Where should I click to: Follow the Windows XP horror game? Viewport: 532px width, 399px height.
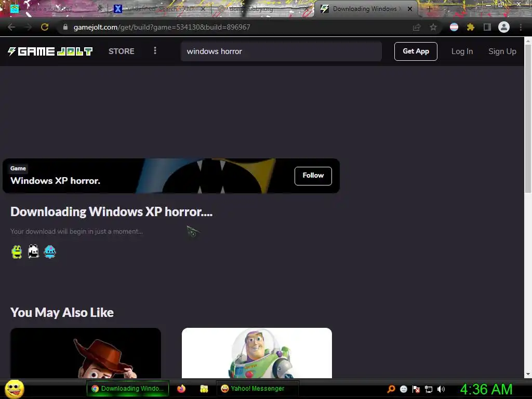pyautogui.click(x=313, y=176)
